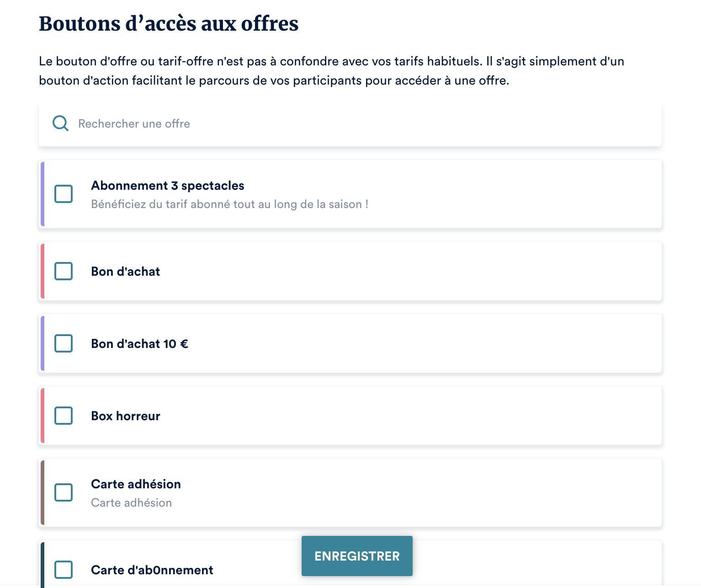Toggle the Carte d'ab0nnement checkbox

pos(64,570)
